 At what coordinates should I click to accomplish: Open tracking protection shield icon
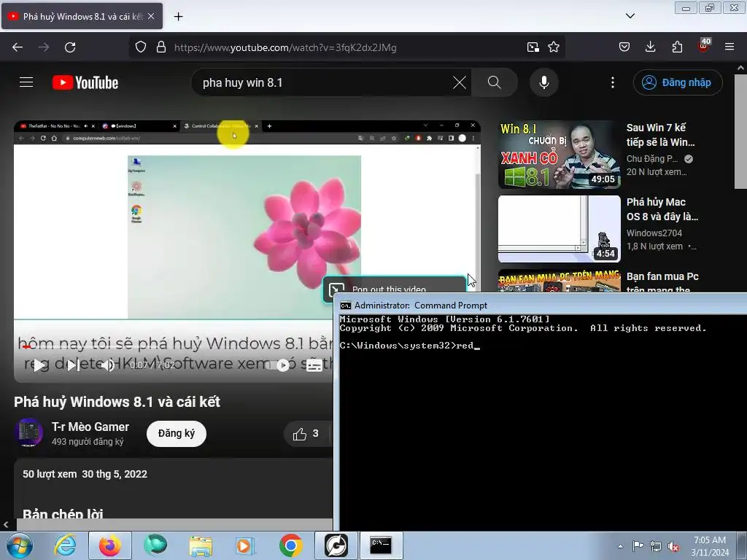click(x=141, y=47)
